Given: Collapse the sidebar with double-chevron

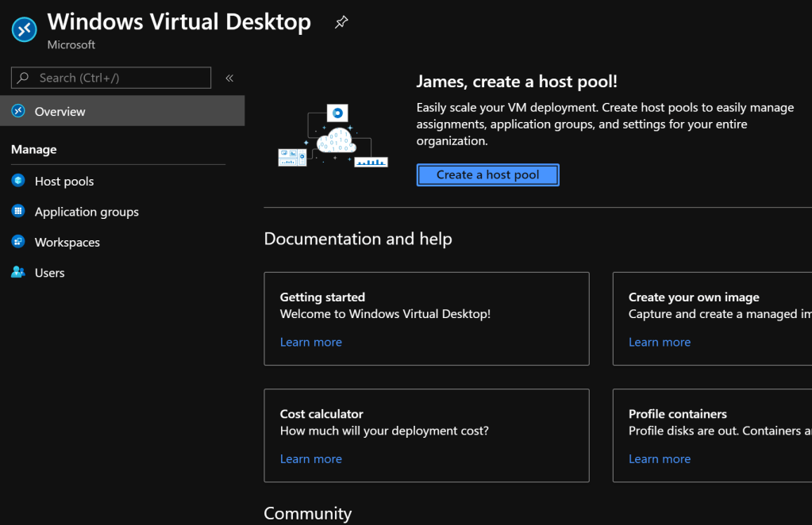Looking at the screenshot, I should click(x=229, y=78).
